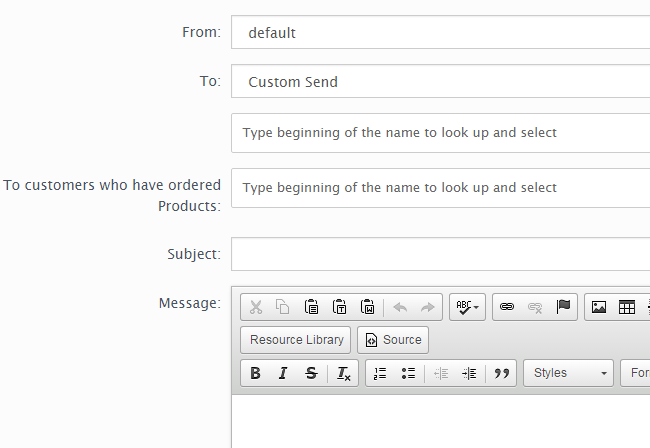The height and width of the screenshot is (448, 650).
Task: Click the Paste clipboard icon
Action: pos(311,307)
